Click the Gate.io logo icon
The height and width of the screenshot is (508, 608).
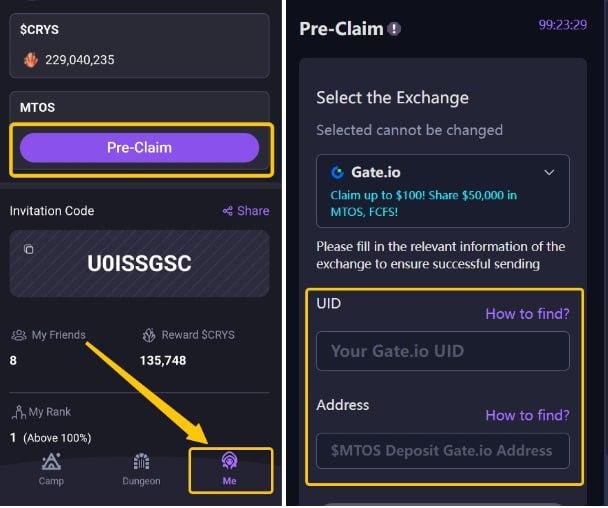pos(338,172)
